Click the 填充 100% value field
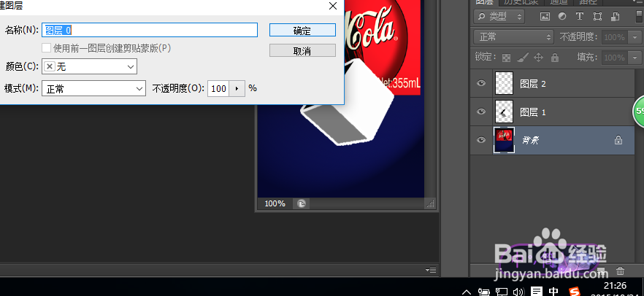Viewport: 644px width, 296px height. coord(615,58)
